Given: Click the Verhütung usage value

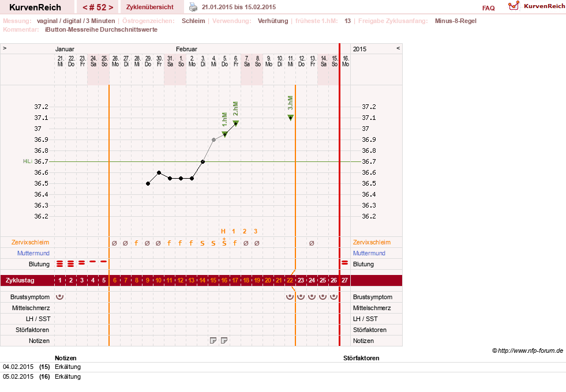Looking at the screenshot, I should pyautogui.click(x=273, y=21).
